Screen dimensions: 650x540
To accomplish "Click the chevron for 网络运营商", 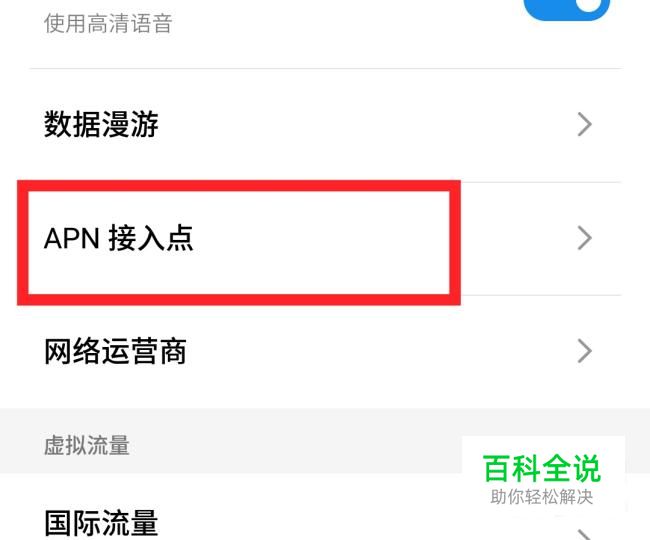I will pos(585,351).
